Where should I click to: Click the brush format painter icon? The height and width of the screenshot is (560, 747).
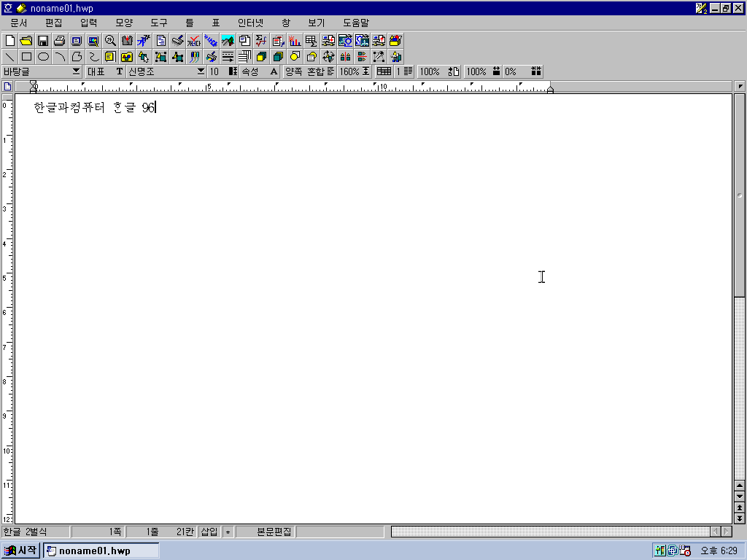[x=177, y=41]
